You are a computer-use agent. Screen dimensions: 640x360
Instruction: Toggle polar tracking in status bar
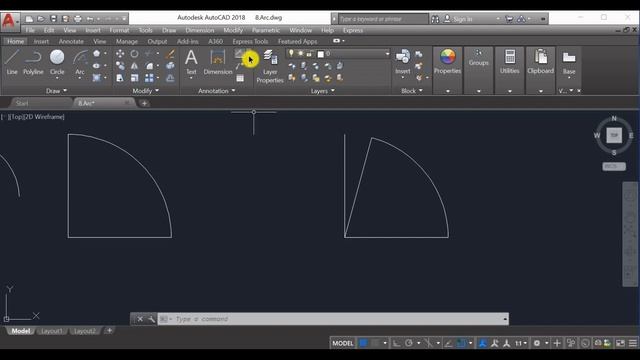(x=409, y=343)
